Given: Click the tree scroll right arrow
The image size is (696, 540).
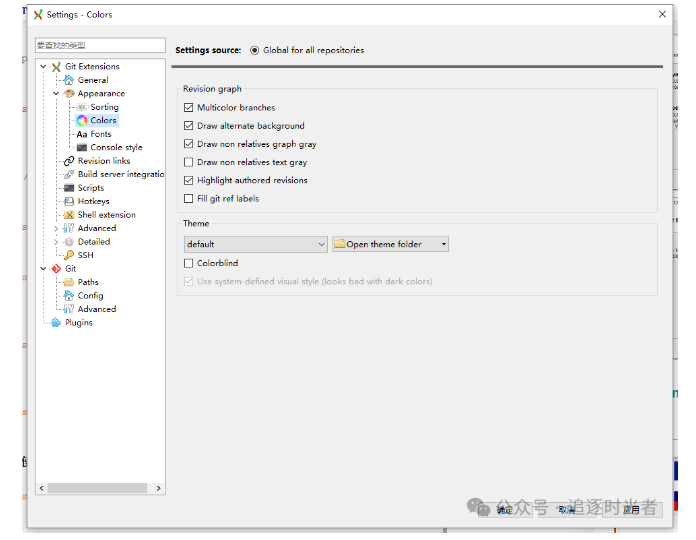Looking at the screenshot, I should [x=158, y=489].
